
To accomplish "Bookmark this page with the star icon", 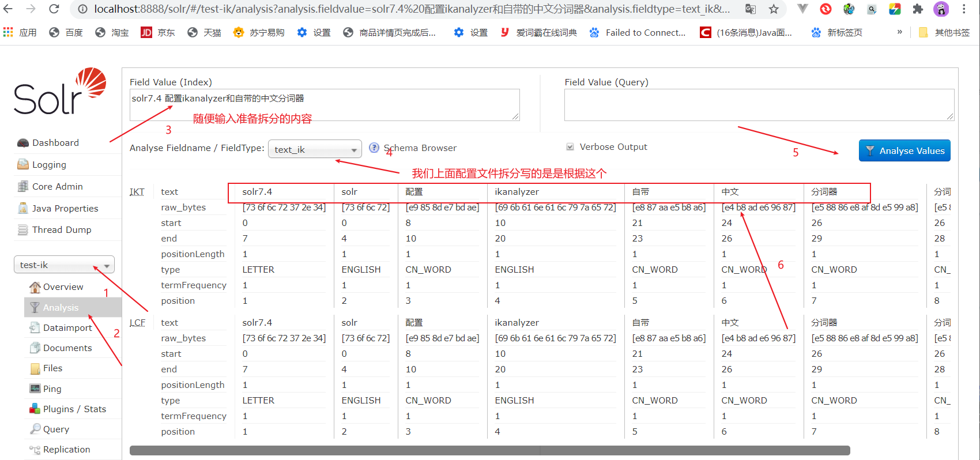I will coord(774,9).
